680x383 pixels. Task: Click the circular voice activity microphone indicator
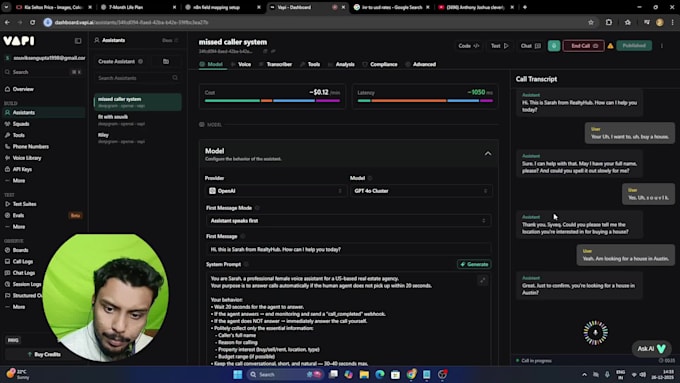595,333
